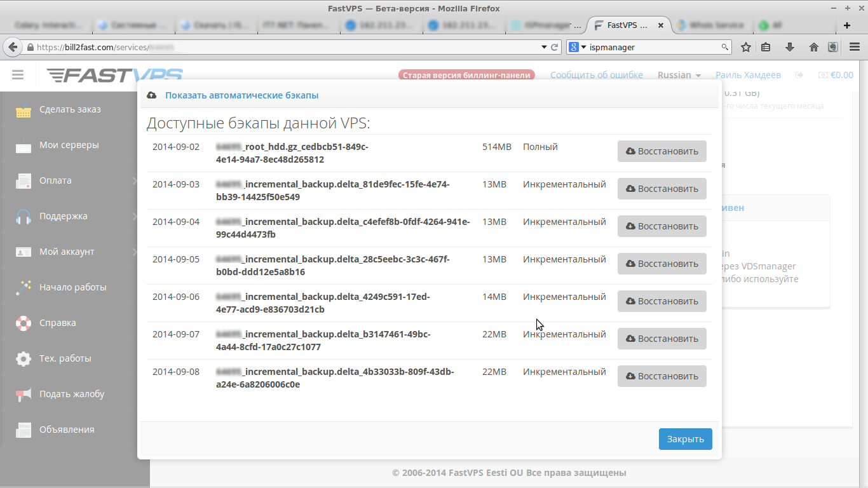868x488 pixels.
Task: Expand the Оплата sidebar section
Action: (70, 180)
